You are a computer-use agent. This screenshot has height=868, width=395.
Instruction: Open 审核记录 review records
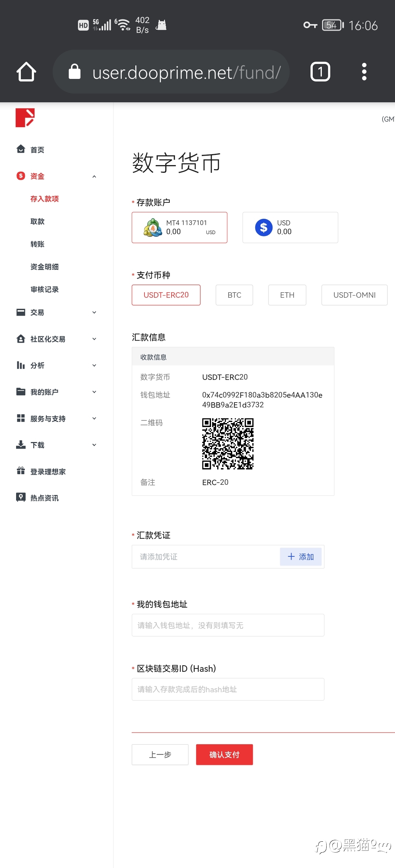[x=45, y=289]
